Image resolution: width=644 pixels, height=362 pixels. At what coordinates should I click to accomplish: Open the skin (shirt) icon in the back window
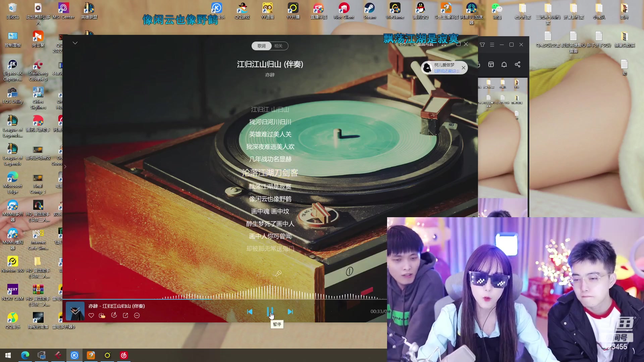click(482, 45)
